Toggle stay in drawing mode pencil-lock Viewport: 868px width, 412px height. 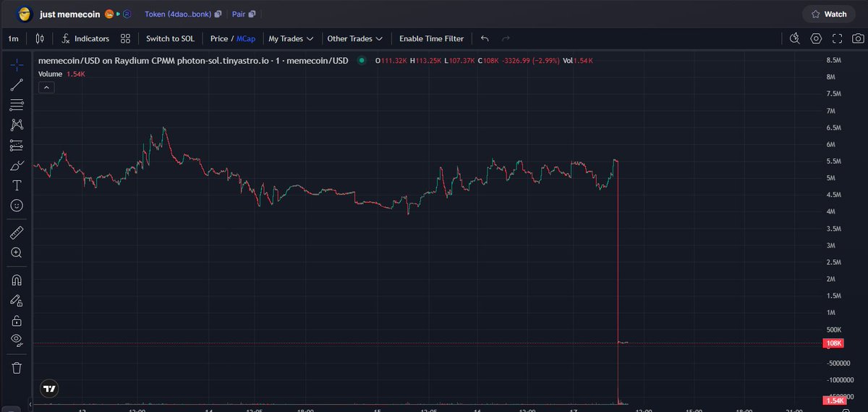17,300
